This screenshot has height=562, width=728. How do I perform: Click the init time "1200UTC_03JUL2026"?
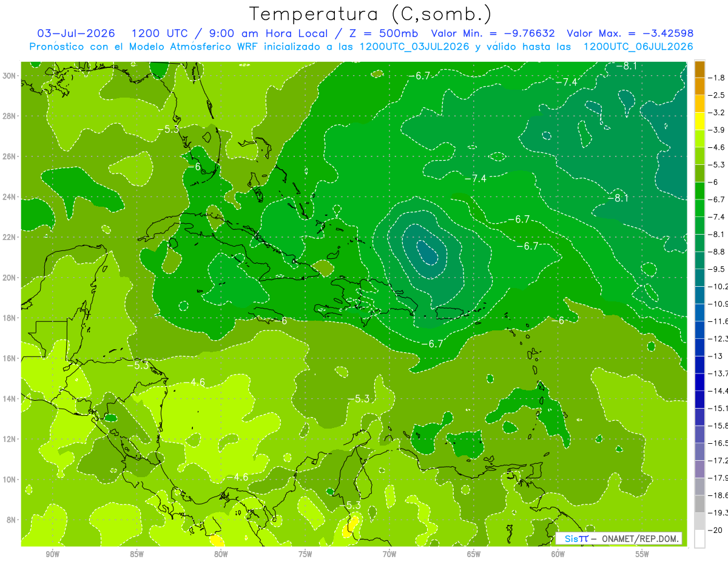416,47
